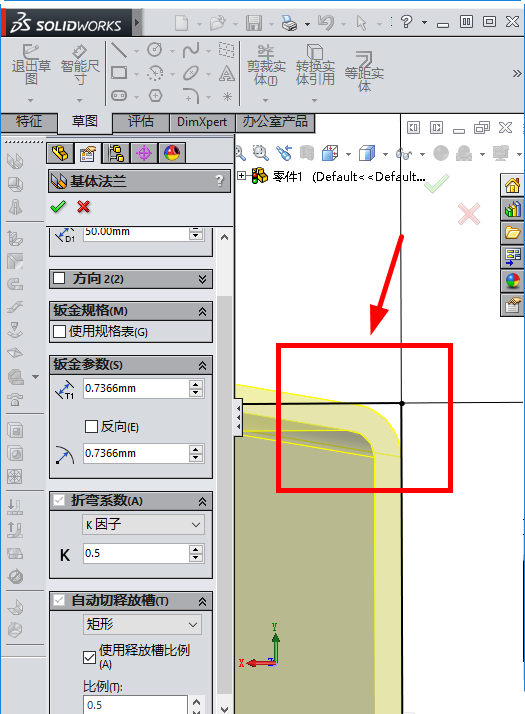This screenshot has height=714, width=525.
Task: Select the Smart Dimension (智能尺寸) tool
Action: coord(80,65)
